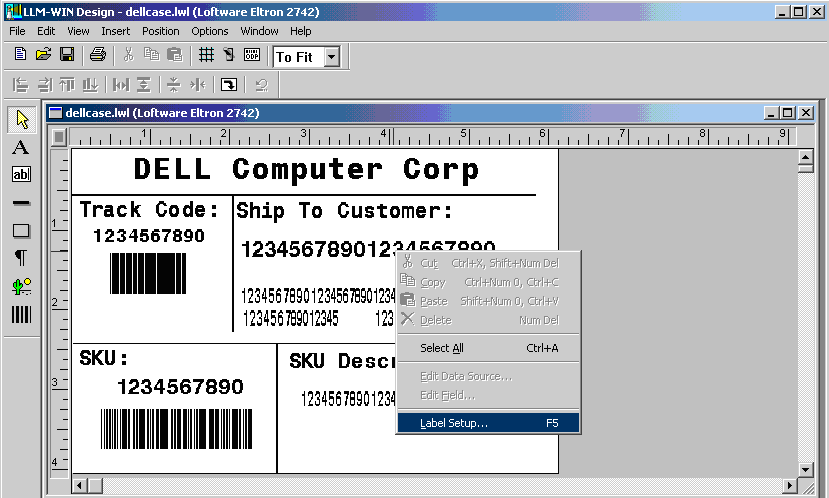Click the open folder toolbar icon
The image size is (829, 498).
[43, 55]
